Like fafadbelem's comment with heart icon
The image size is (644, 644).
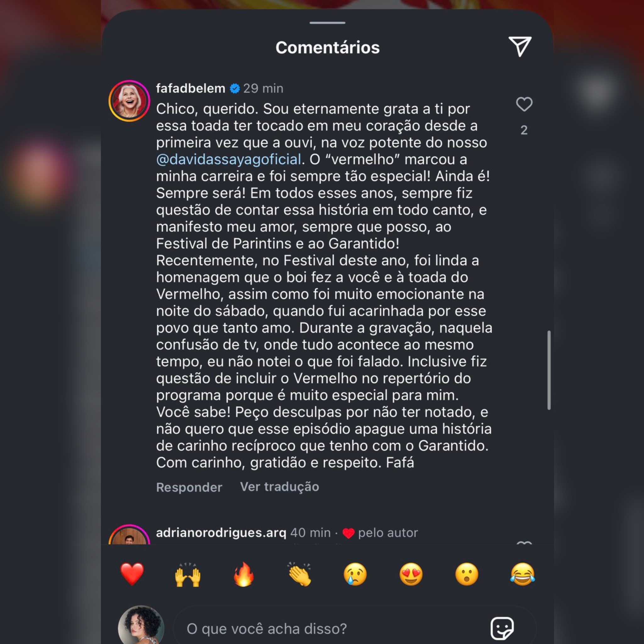[524, 104]
